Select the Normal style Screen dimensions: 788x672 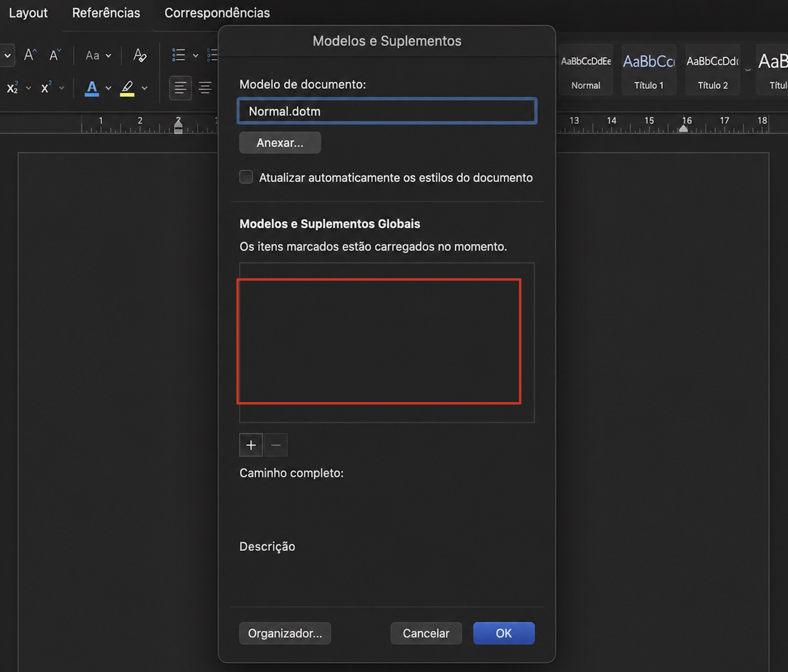[586, 70]
